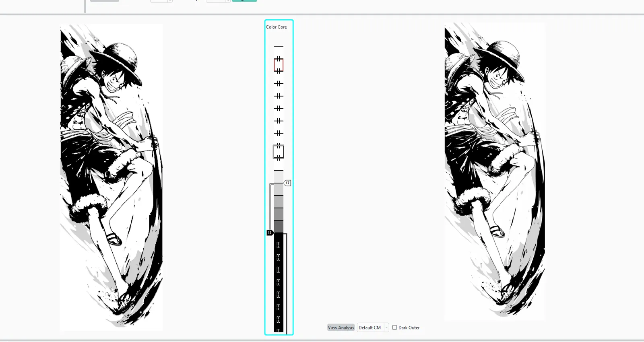Open the Default CM dropdown
The height and width of the screenshot is (342, 644).
pos(373,328)
